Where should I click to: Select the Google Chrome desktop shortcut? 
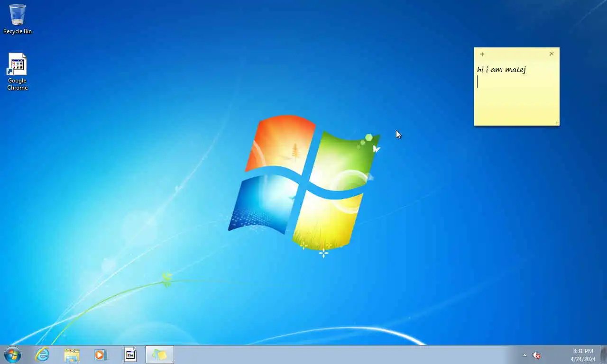click(17, 72)
